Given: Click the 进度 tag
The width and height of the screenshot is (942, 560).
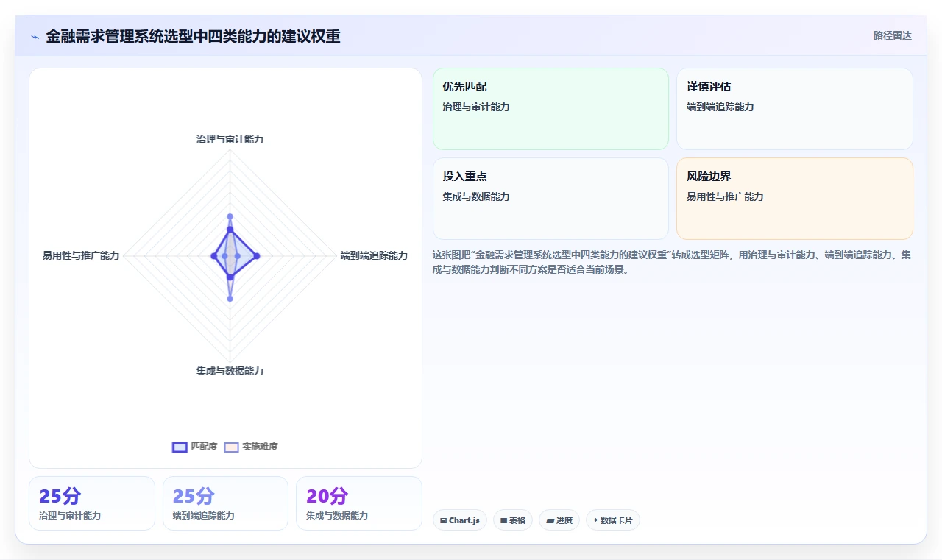Looking at the screenshot, I should 559,520.
